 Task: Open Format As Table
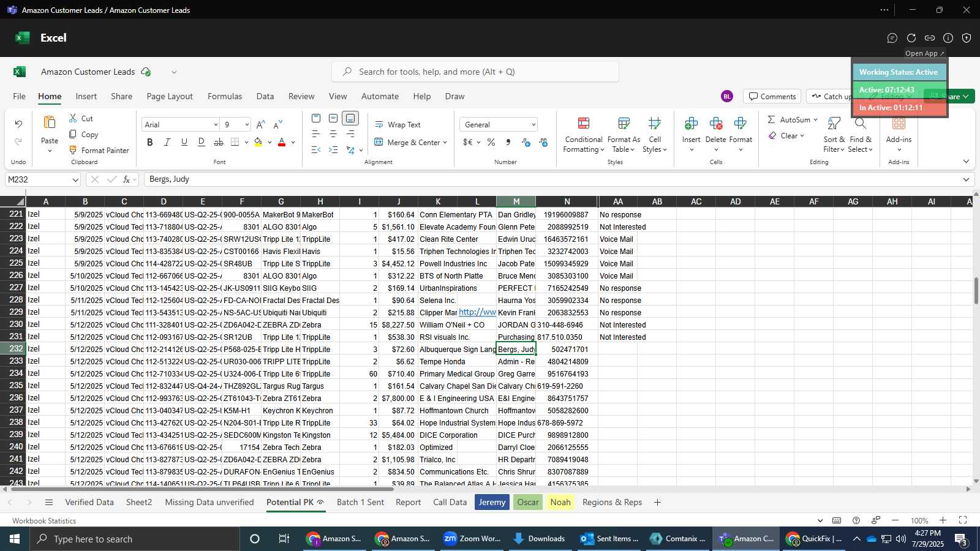(x=624, y=135)
